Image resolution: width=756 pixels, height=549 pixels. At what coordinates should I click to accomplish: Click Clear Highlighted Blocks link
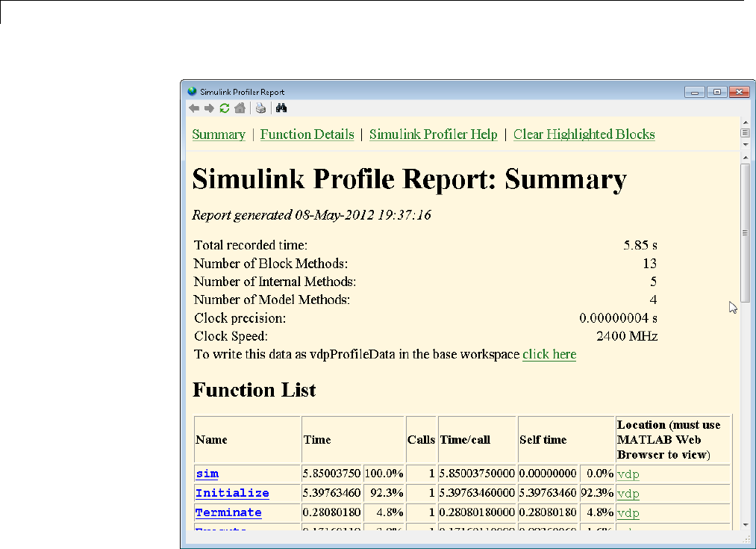pyautogui.click(x=584, y=134)
